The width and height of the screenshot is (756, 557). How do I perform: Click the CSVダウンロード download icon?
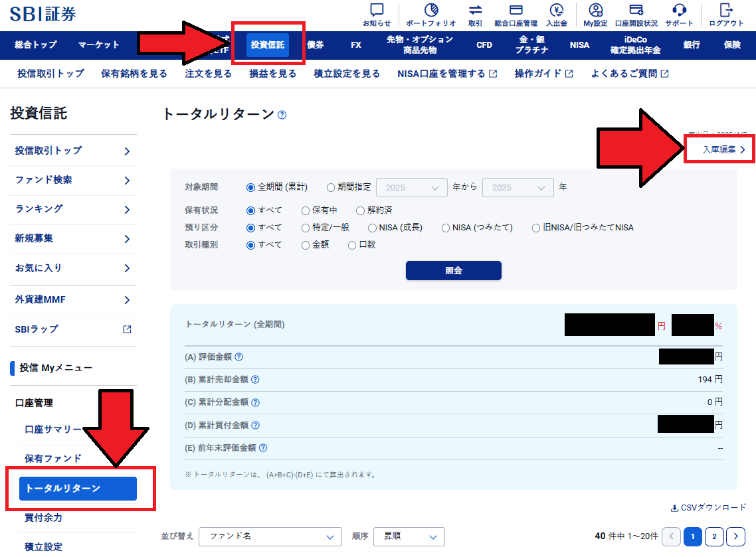(674, 508)
